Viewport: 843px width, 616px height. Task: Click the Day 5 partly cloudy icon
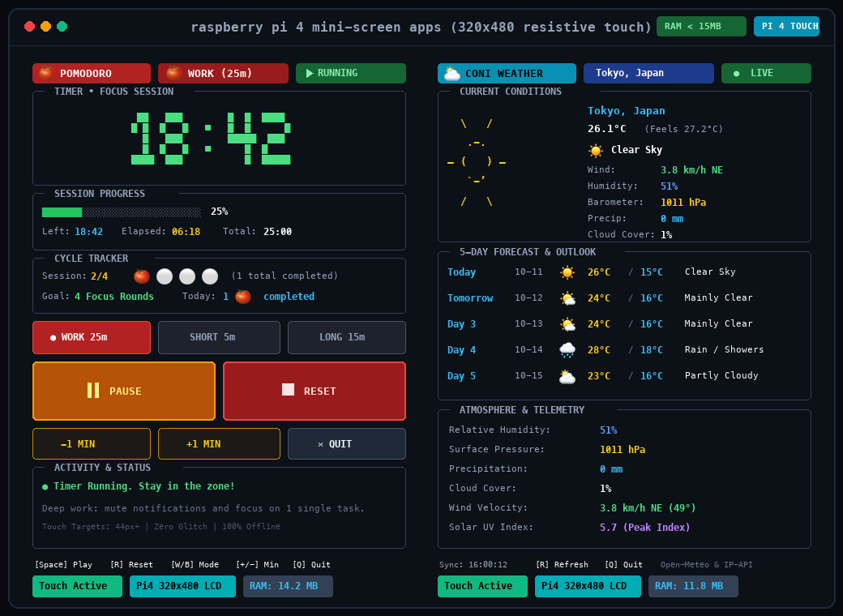567,376
